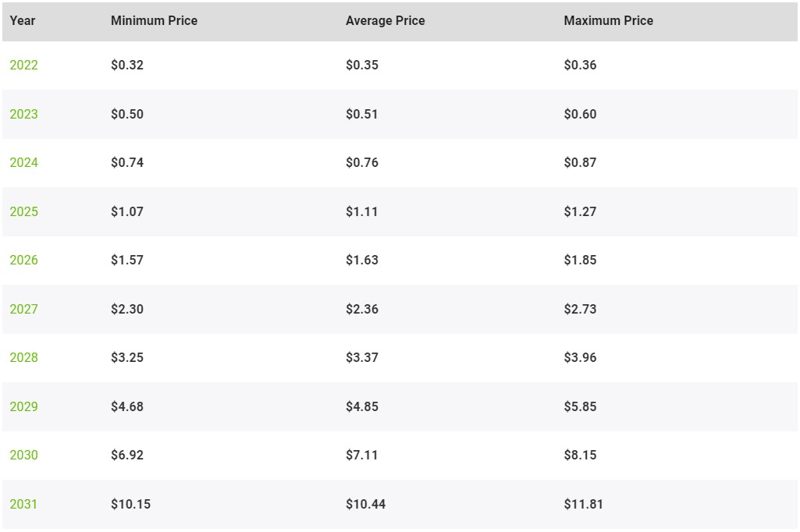Image resolution: width=800 pixels, height=532 pixels.
Task: Open the 2031 year link
Action: point(23,503)
